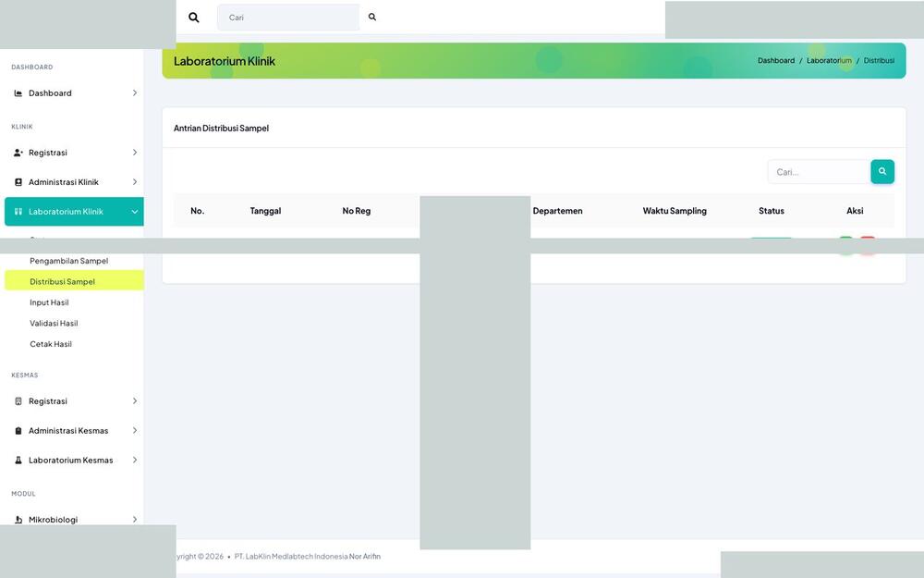Screen dimensions: 924x578
Task: Select the Distribusi Sampel submenu item
Action: click(x=74, y=281)
